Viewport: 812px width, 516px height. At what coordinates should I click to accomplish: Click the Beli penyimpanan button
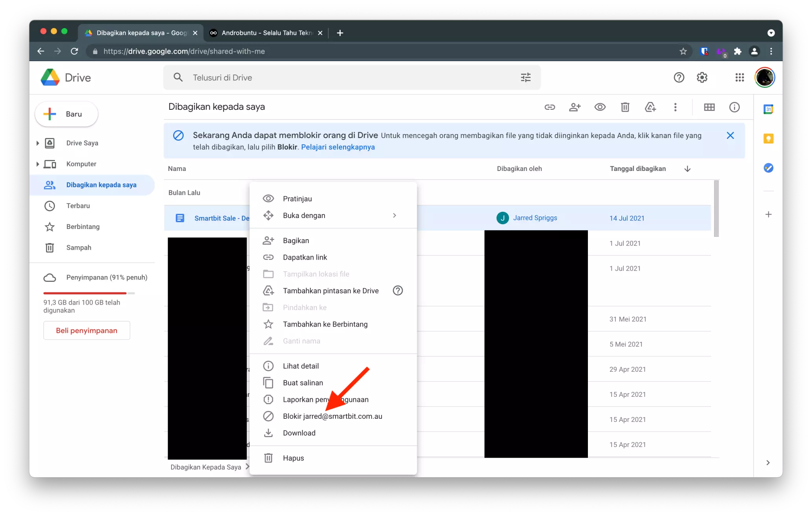[x=86, y=330]
